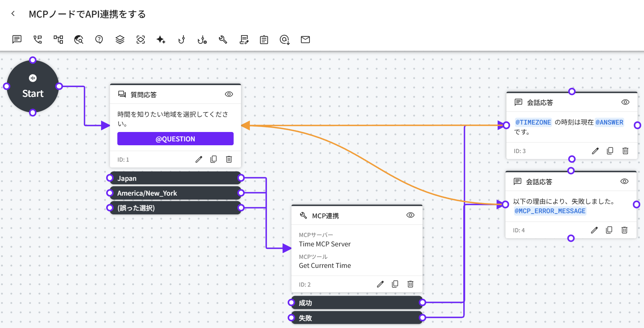The image size is (644, 328).
Task: Click the envelope mail node icon
Action: (x=305, y=39)
